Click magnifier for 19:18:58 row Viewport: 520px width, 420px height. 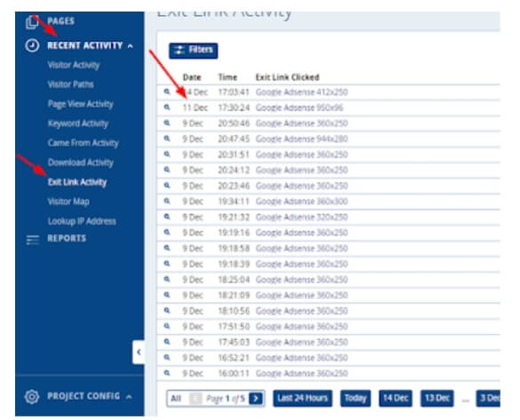167,248
